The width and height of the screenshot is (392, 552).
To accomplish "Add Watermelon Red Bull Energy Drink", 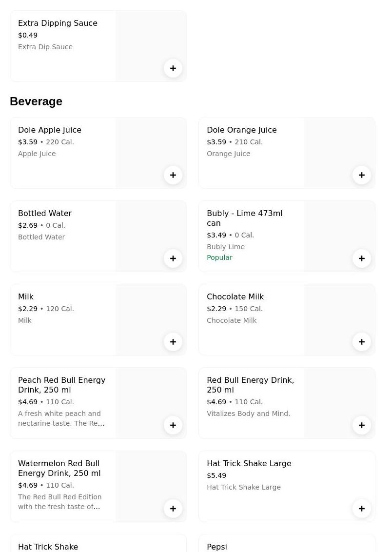I will (173, 509).
